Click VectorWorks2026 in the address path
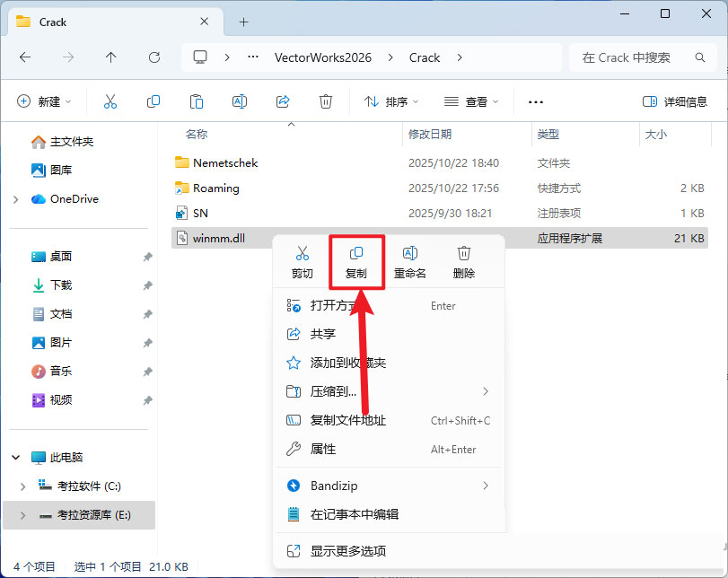 (x=322, y=57)
